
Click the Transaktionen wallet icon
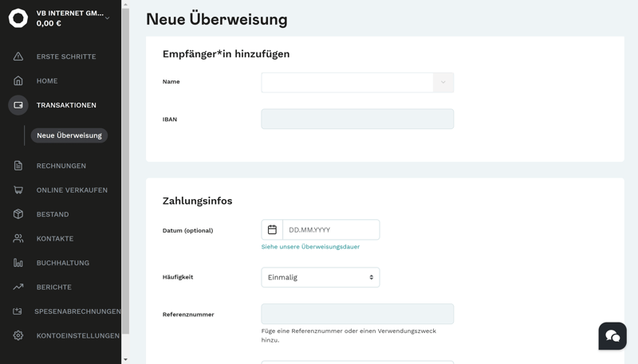18,105
